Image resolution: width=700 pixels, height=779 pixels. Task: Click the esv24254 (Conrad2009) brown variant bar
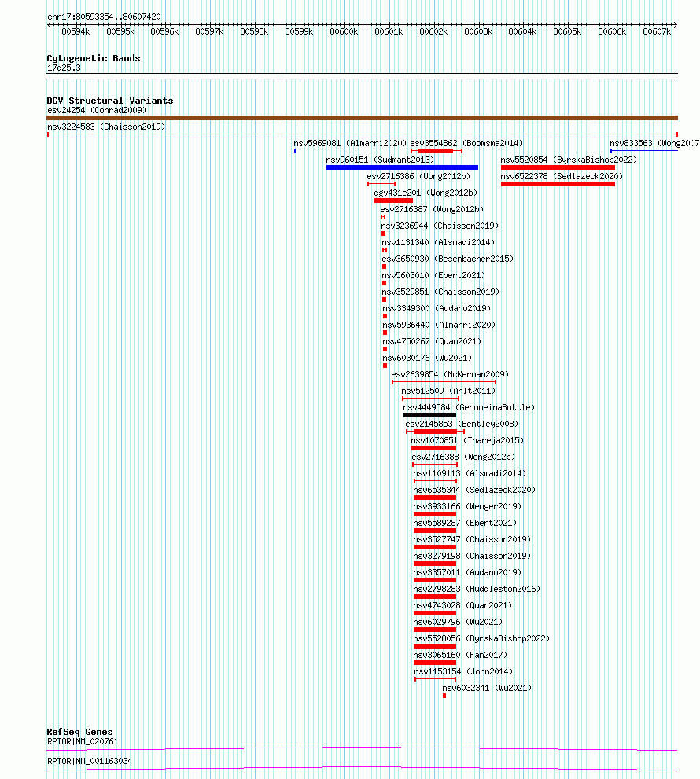click(362, 118)
